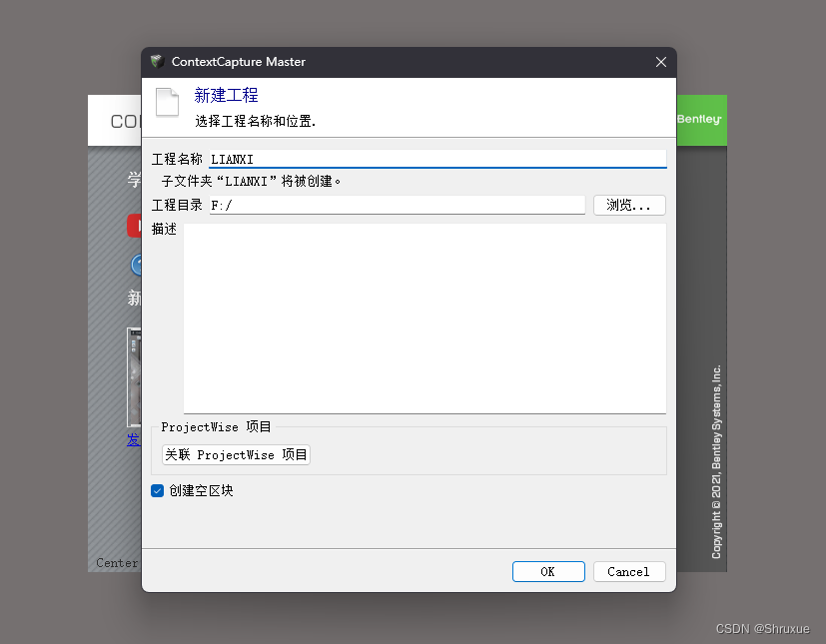
Task: Click the new project document icon
Action: point(167,103)
